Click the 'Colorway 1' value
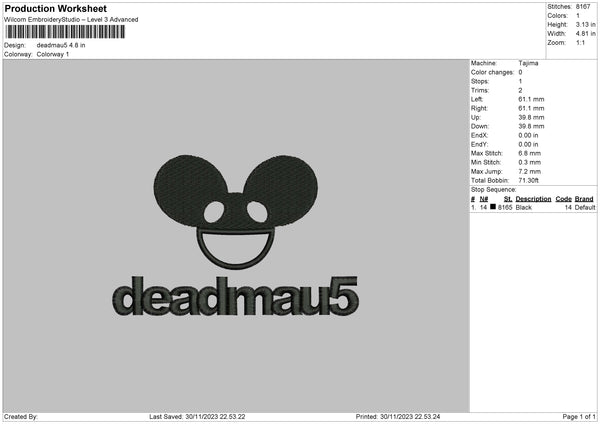The width and height of the screenshot is (600, 424). click(x=53, y=54)
